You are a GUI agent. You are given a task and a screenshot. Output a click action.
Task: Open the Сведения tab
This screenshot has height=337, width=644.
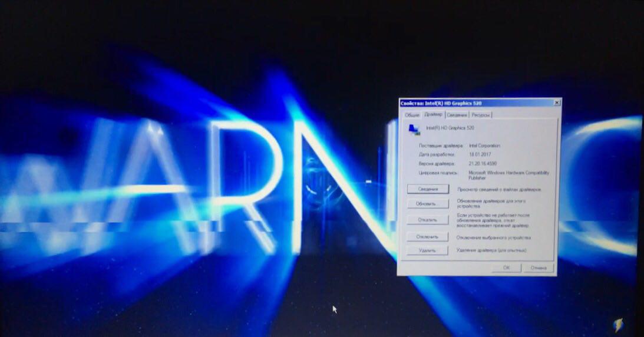coord(457,115)
